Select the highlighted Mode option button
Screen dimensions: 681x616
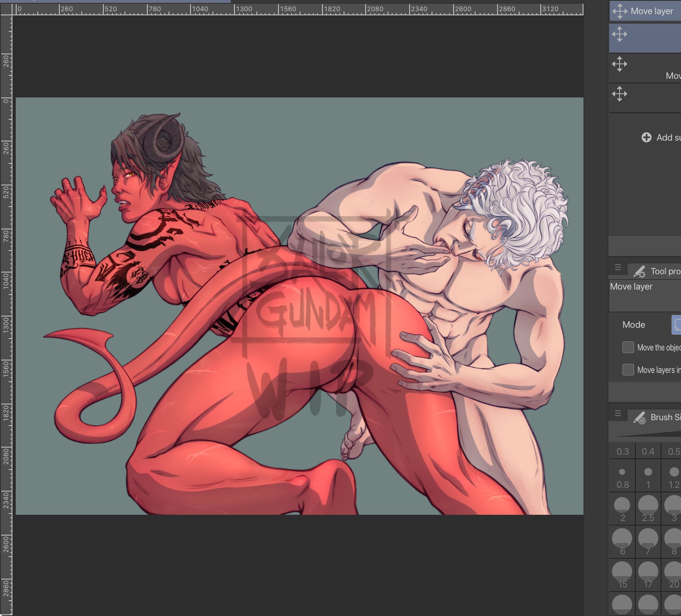coord(676,325)
